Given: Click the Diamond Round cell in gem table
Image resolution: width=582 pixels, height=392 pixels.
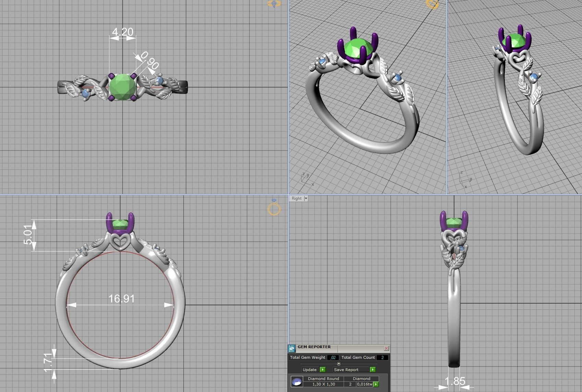Looking at the screenshot, I should 323,379.
